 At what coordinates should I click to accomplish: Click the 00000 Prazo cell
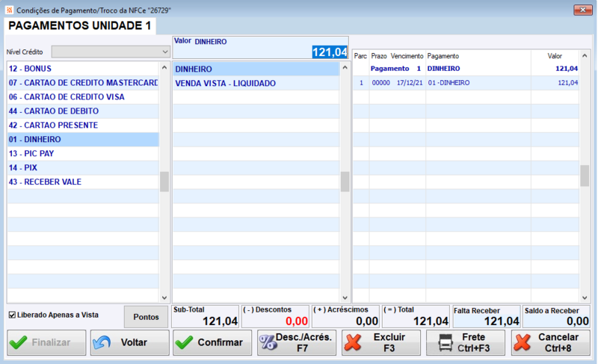click(380, 83)
